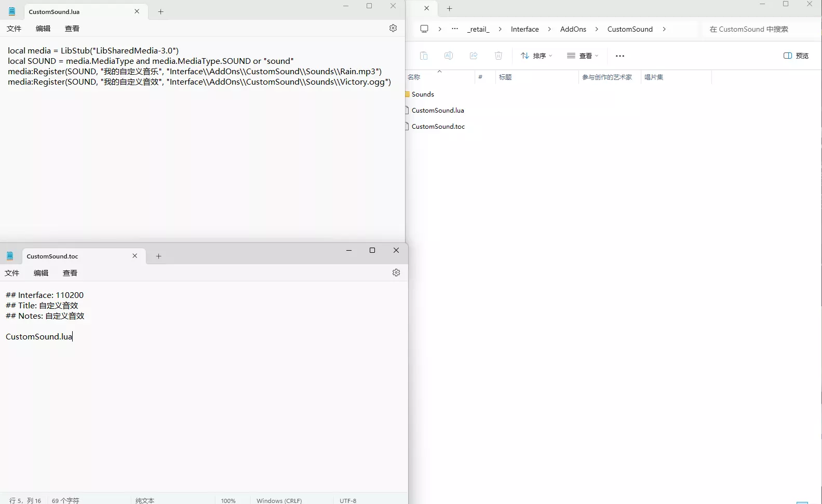Expand the 排序 sort dropdown

point(536,56)
